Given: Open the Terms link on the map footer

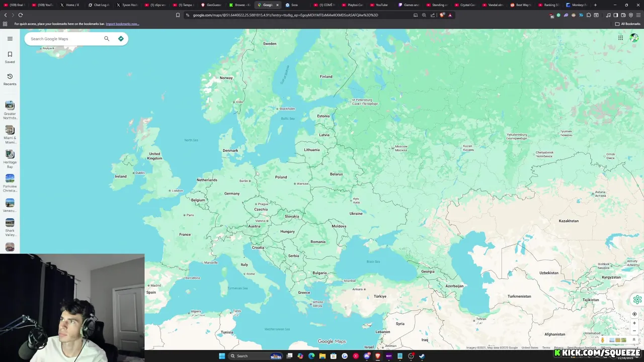Looking at the screenshot, I should [546, 348].
